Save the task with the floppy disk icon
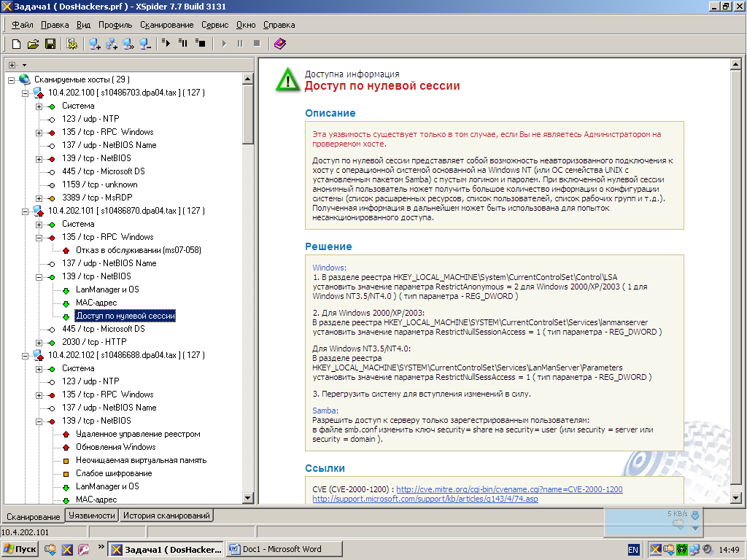The width and height of the screenshot is (747, 560). (50, 44)
